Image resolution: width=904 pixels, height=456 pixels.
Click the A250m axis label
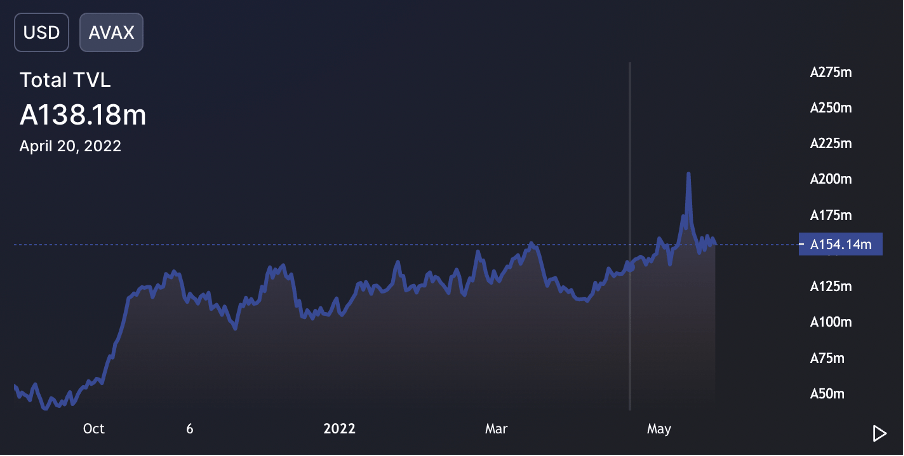tap(831, 108)
